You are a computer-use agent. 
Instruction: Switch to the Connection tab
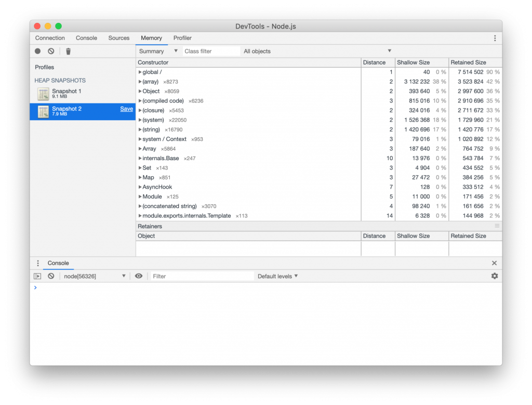50,38
